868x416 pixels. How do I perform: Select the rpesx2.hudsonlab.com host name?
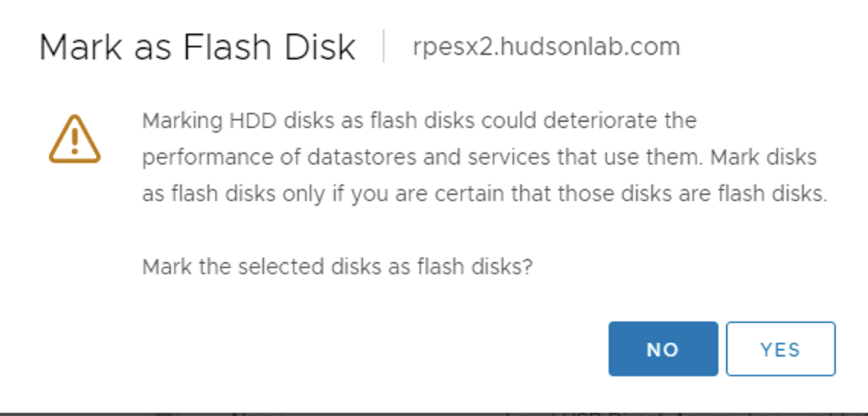[x=546, y=47]
